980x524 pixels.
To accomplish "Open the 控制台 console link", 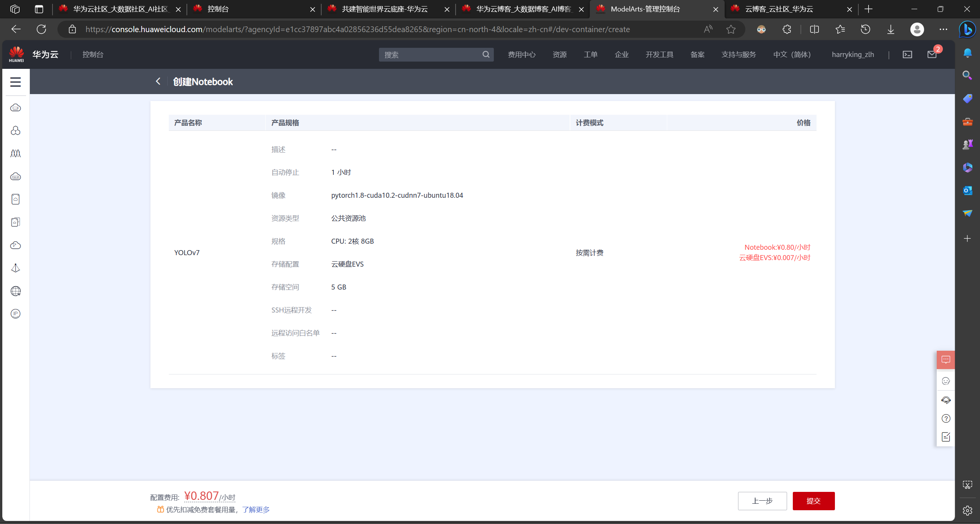I will click(93, 55).
